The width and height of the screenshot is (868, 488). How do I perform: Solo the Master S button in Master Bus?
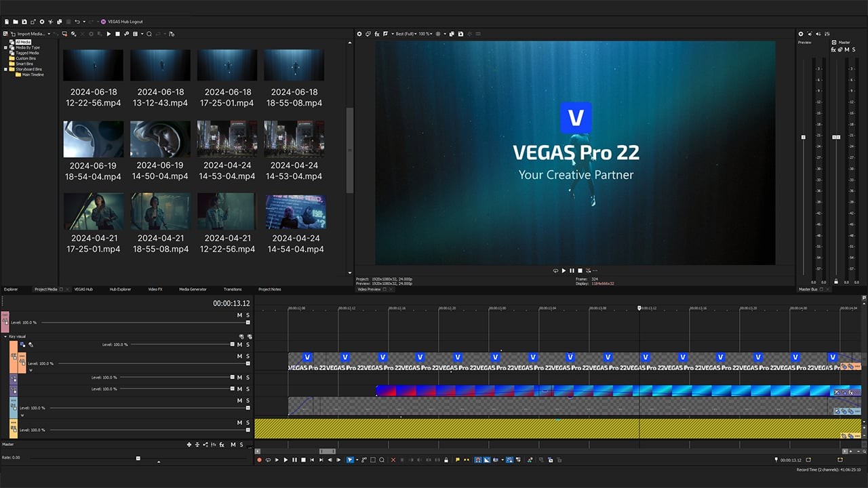(x=854, y=49)
